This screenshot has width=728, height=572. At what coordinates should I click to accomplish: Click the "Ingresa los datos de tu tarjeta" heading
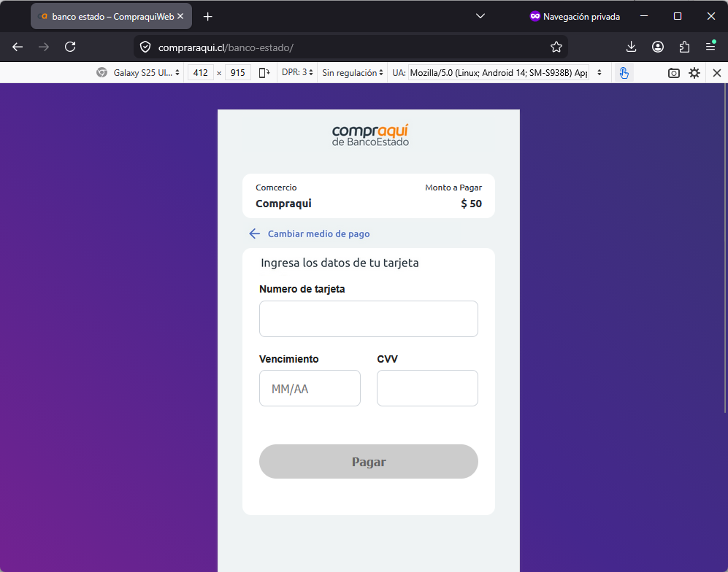(x=340, y=263)
